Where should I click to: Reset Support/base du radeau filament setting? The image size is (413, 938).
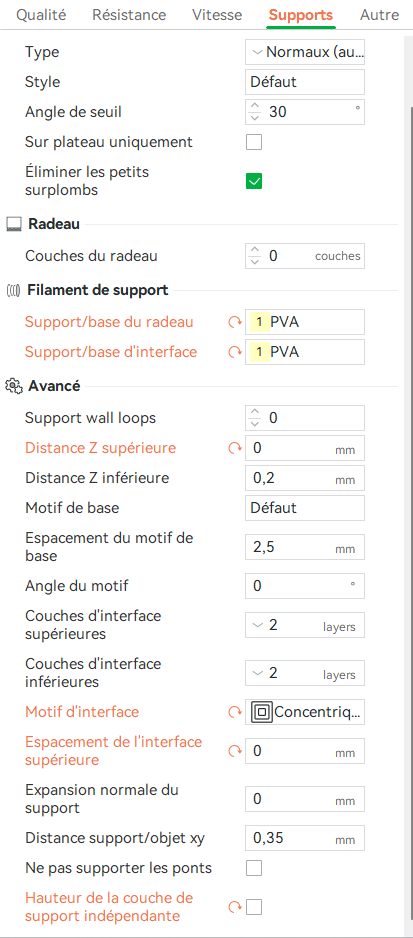pos(233,322)
